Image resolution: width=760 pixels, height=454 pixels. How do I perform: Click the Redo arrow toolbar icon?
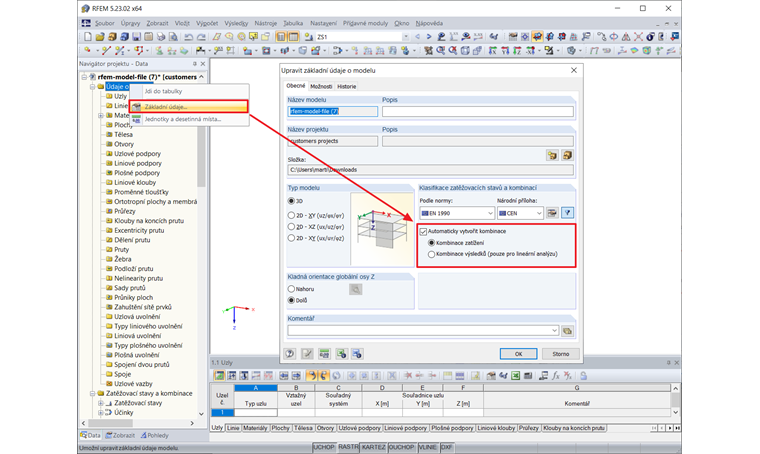tap(201, 37)
